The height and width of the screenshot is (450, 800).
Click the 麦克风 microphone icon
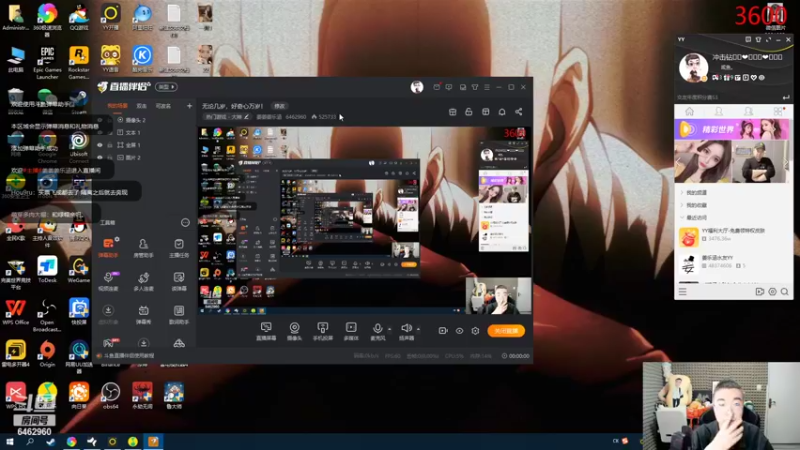point(378,329)
